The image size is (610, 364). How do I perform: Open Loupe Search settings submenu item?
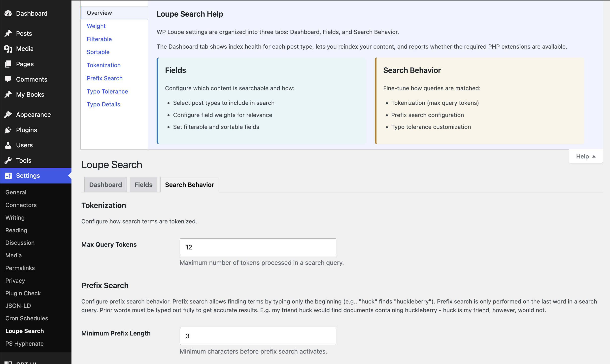tap(24, 331)
